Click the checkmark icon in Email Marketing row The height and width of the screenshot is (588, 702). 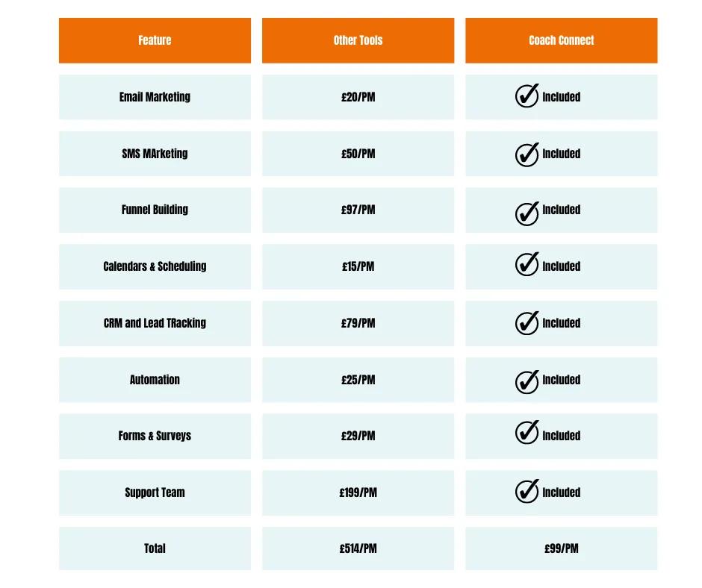527,96
